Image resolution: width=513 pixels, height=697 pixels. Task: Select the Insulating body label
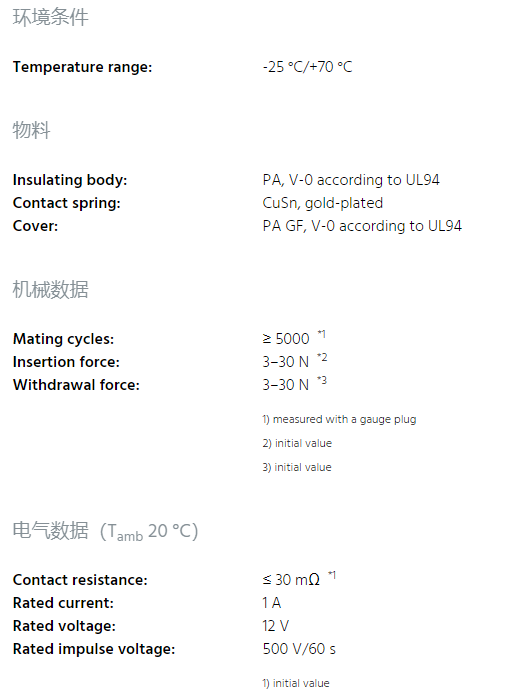(70, 180)
